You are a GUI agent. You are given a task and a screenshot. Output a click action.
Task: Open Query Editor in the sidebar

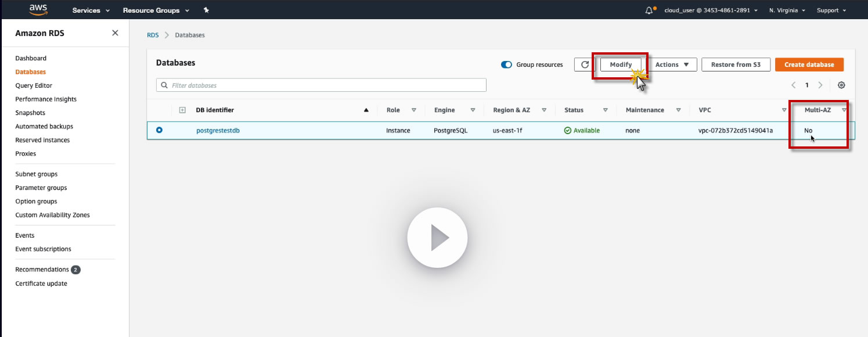click(34, 85)
